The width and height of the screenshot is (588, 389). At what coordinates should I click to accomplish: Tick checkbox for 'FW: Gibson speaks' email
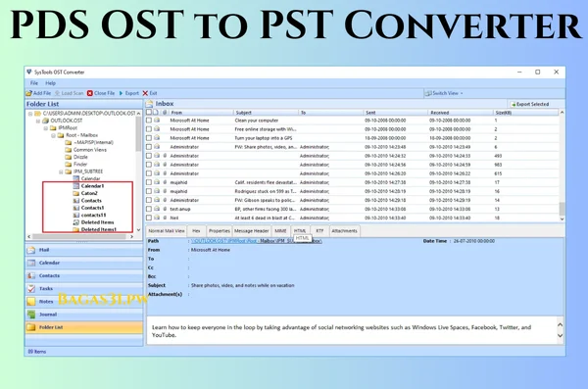[149, 200]
